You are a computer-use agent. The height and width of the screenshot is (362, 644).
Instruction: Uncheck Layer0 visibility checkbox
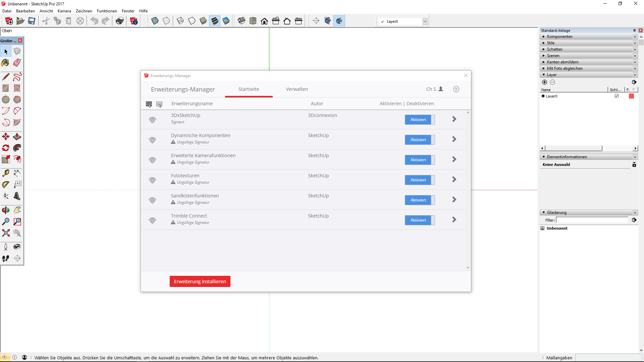point(616,96)
